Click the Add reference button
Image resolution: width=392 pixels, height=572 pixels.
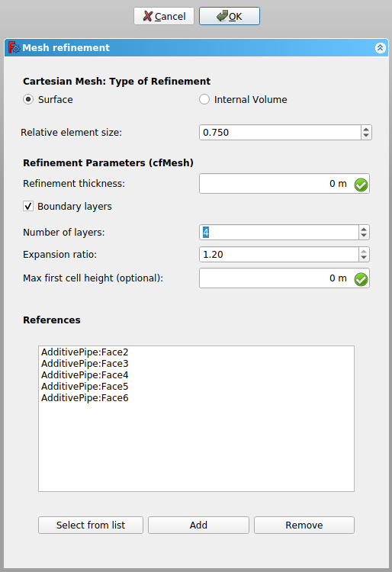click(198, 525)
